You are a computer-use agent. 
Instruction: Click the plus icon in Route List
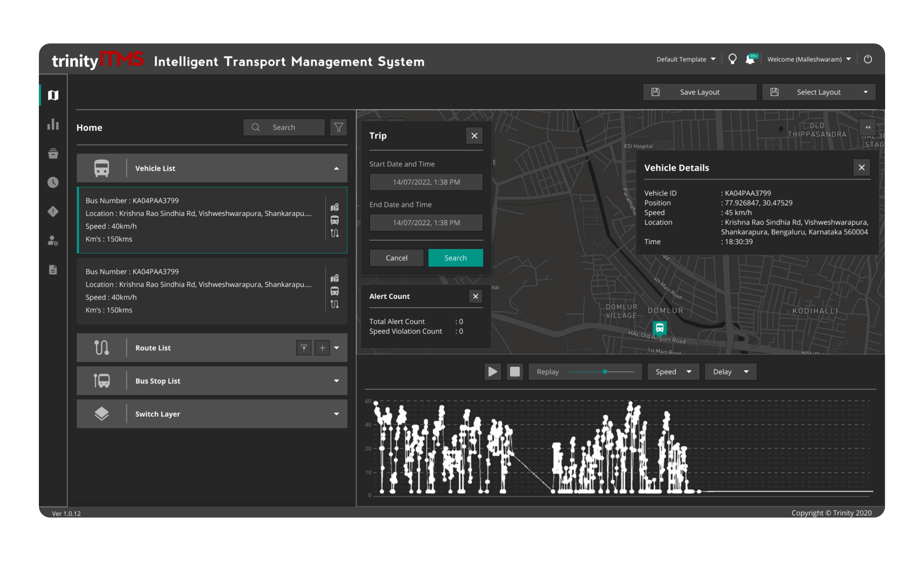pyautogui.click(x=322, y=348)
